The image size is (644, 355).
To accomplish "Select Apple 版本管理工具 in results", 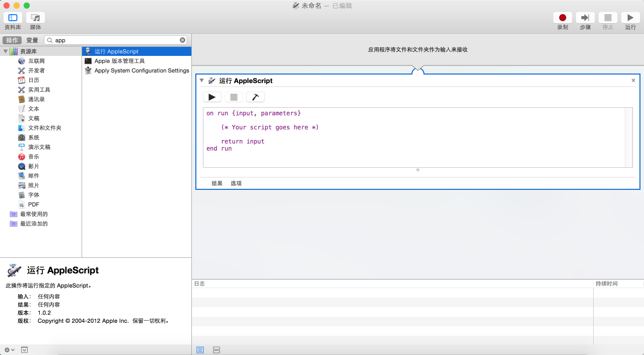I will [136, 61].
